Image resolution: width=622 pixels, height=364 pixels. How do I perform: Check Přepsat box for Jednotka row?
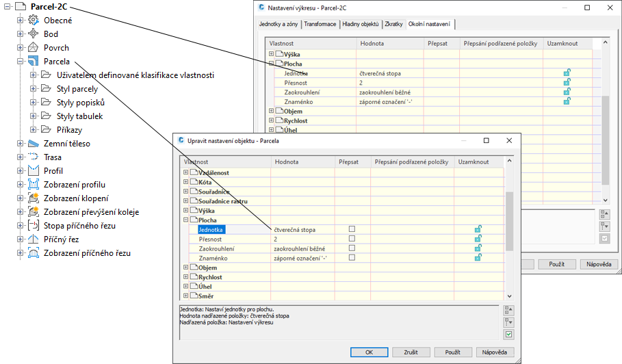coord(352,229)
